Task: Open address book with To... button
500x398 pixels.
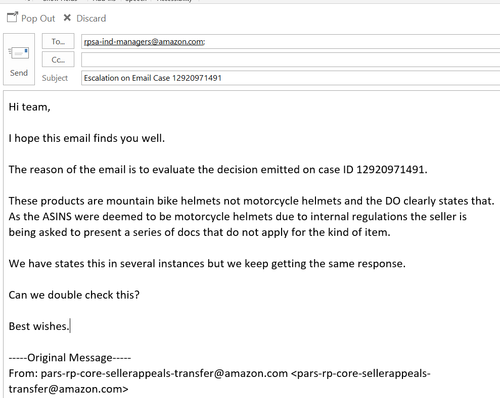Action: (58, 41)
